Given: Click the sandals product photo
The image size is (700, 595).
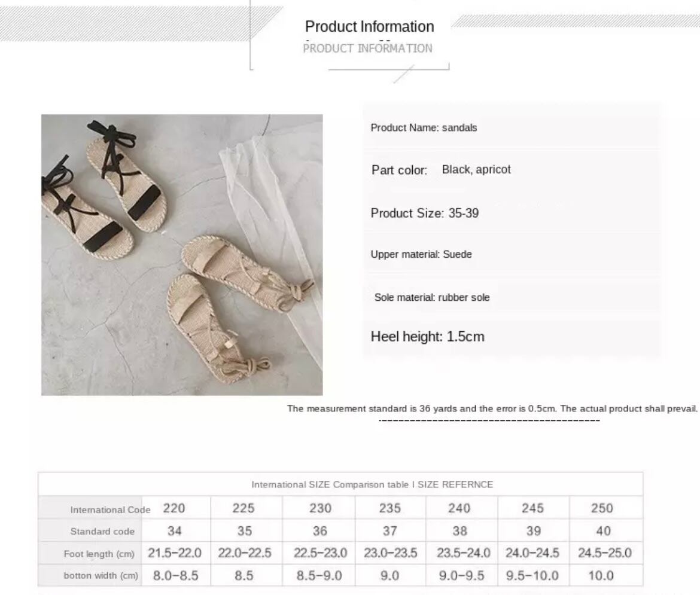Looking at the screenshot, I should pos(182,254).
